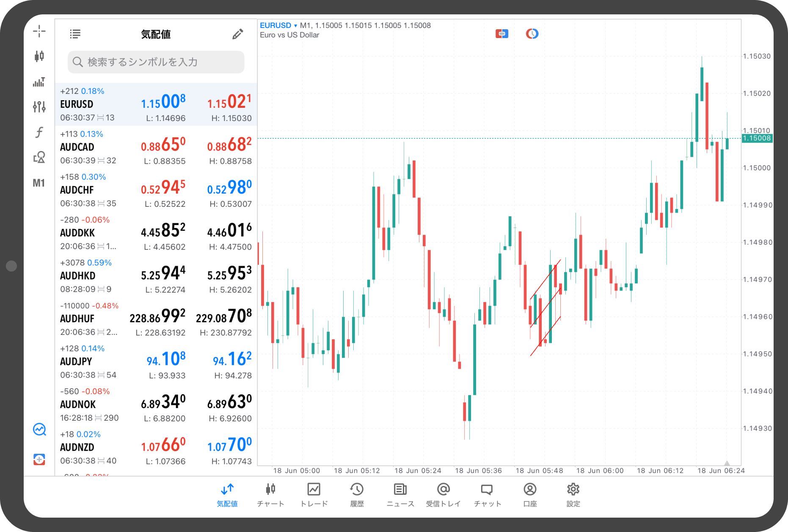Open the chart type candlestick icon
Screen dimensions: 788x532
click(39, 56)
